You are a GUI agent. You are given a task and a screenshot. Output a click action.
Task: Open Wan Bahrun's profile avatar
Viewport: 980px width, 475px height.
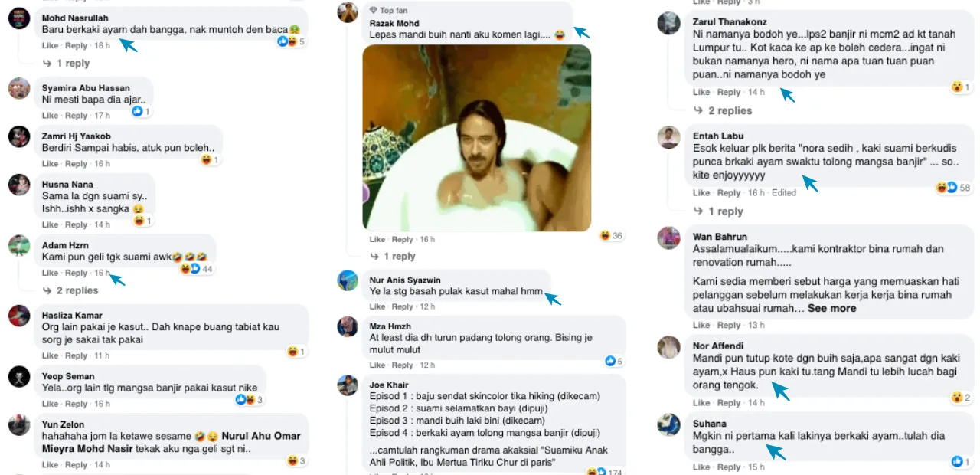coord(669,237)
